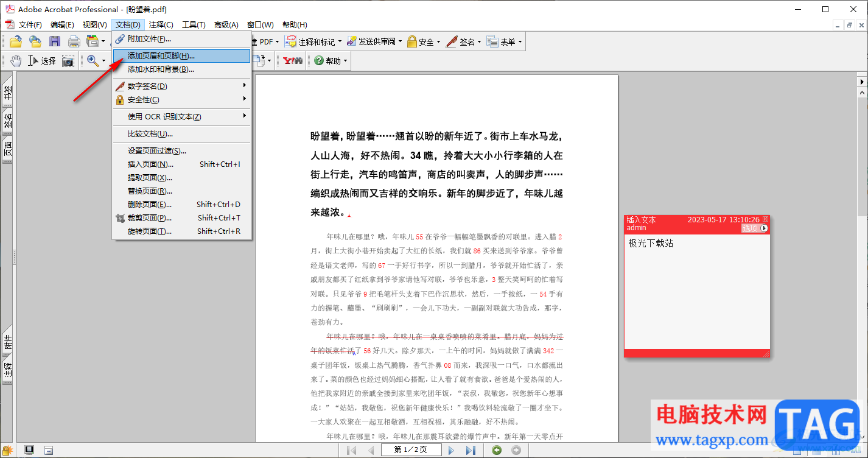Screen dimensions: 868x458
Task: Choose the text Select tool
Action: point(42,60)
